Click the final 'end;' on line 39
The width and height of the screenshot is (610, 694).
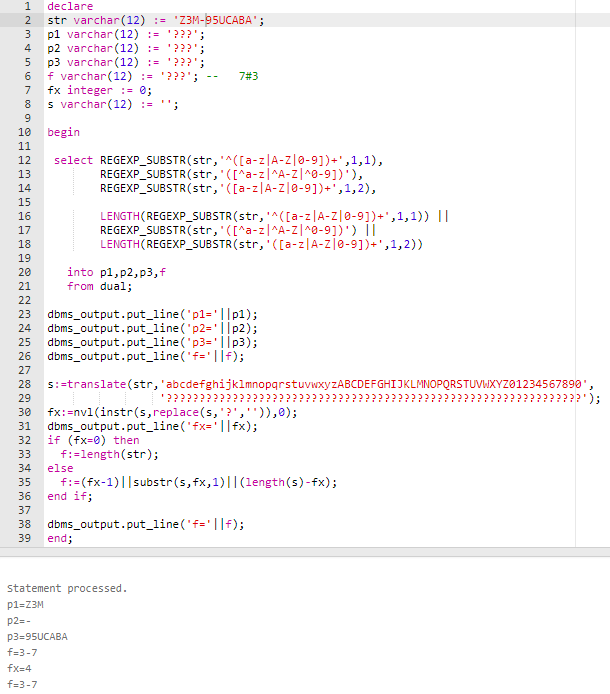(x=60, y=538)
